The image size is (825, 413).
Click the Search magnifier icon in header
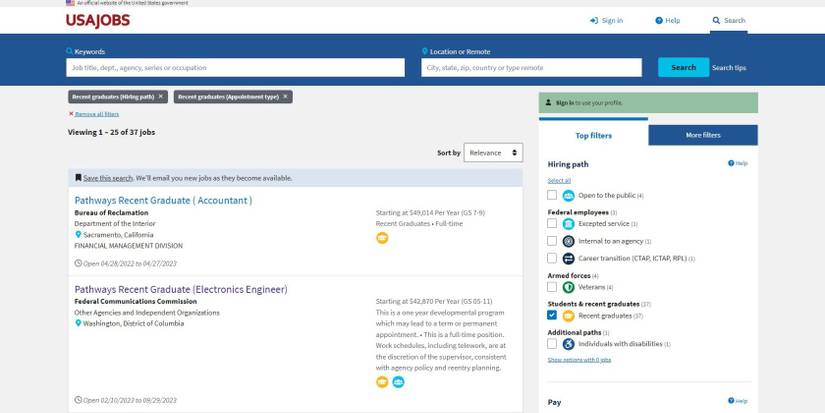pyautogui.click(x=716, y=21)
